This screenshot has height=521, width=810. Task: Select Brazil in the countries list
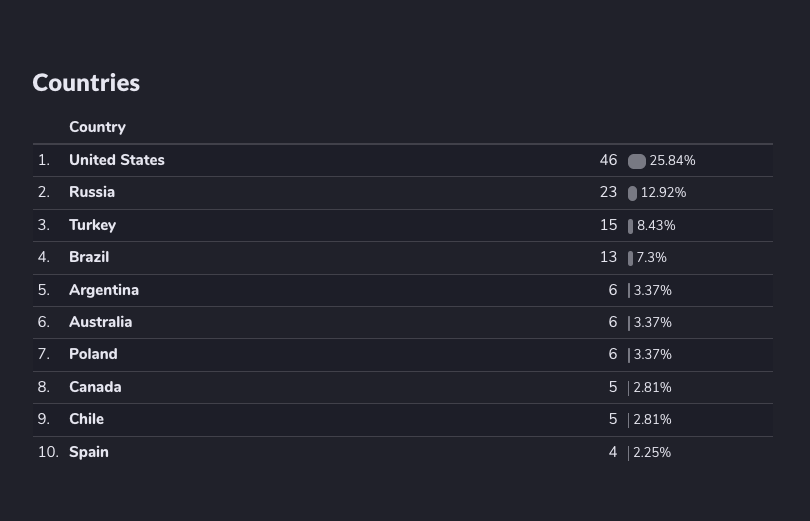(x=89, y=257)
